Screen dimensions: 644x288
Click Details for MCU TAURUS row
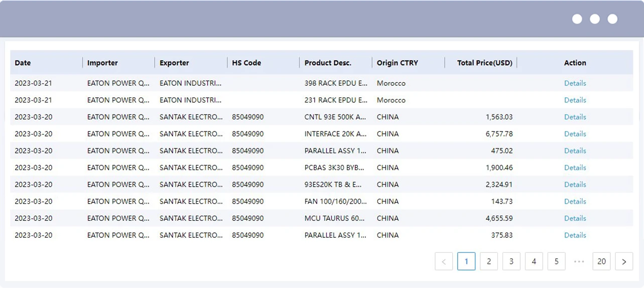575,218
